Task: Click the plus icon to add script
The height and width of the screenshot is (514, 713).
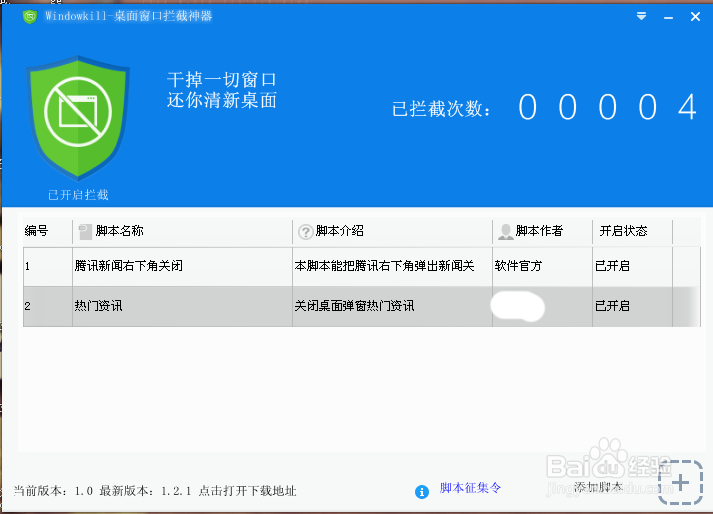Action: click(680, 482)
